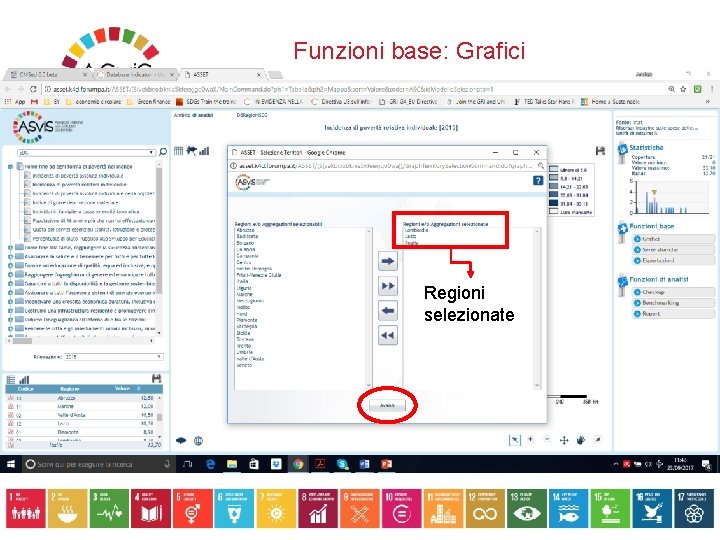This screenshot has height=540, width=720.
Task: Select the four-arrow move map tool
Action: click(x=564, y=440)
